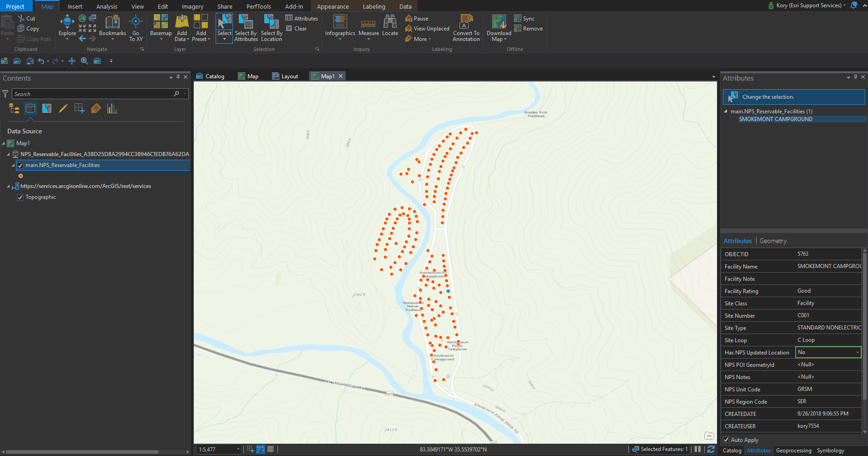Viewport: 868px width, 456px height.
Task: Close the Map1 view tab
Action: click(x=341, y=76)
